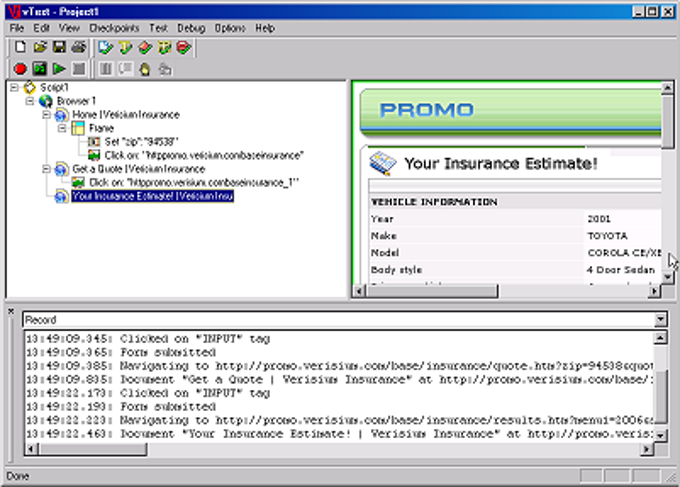Select the Browser 1 tree item

(x=76, y=101)
